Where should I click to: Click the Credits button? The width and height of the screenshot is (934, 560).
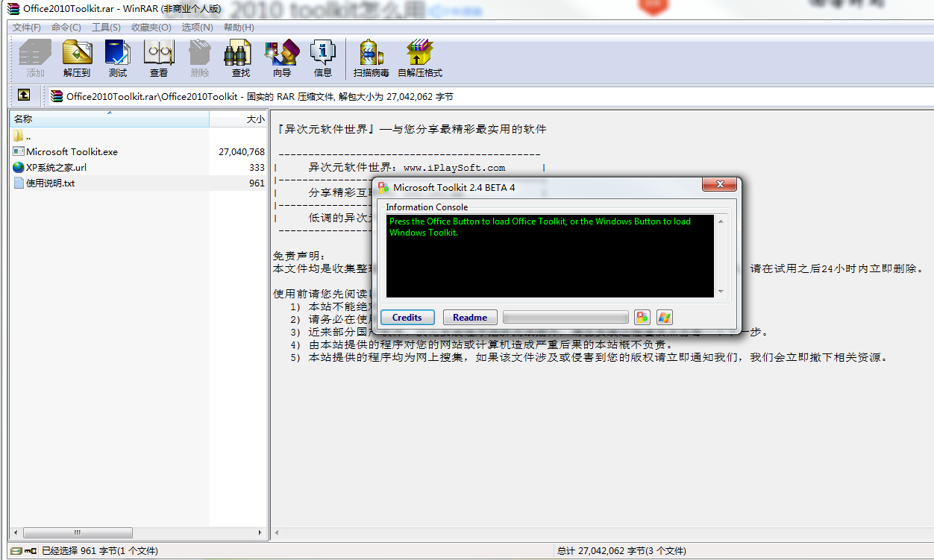407,318
